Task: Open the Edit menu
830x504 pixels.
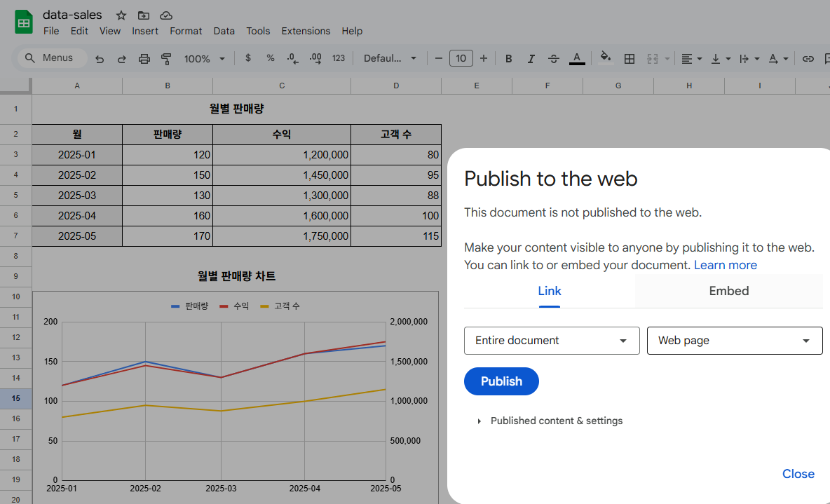Action: [79, 31]
